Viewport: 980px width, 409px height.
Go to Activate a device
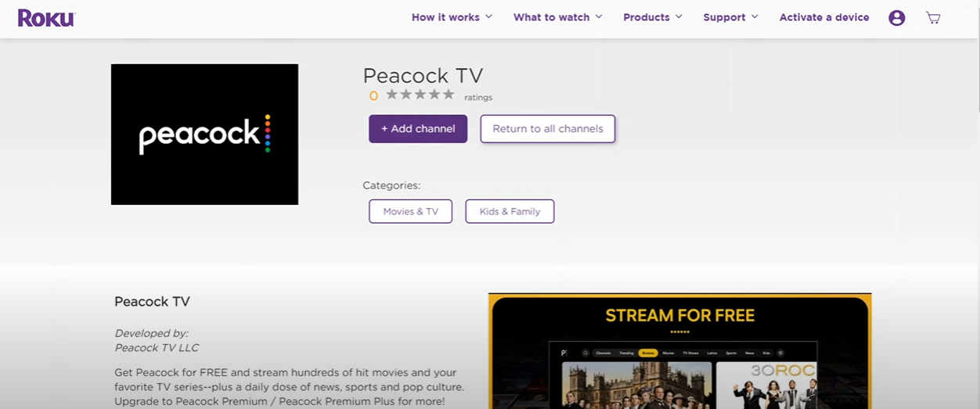(x=824, y=17)
